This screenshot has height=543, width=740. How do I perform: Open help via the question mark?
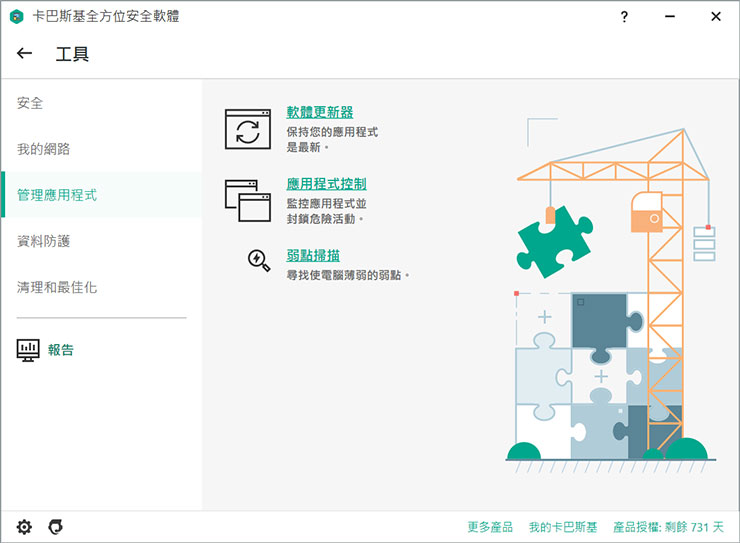tap(624, 17)
